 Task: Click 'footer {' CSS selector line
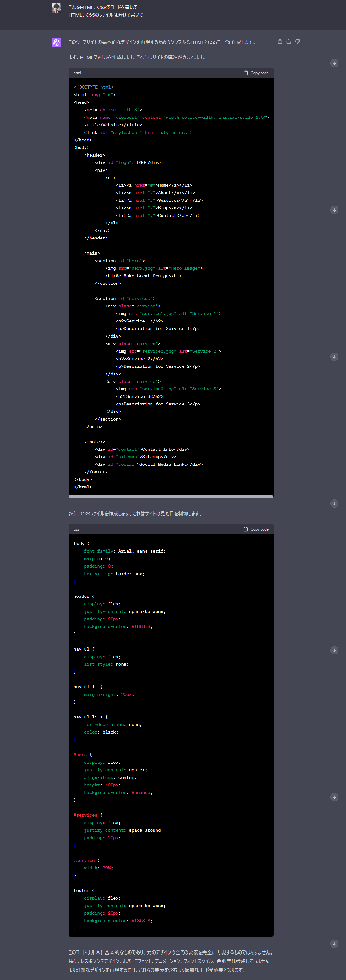tap(84, 891)
